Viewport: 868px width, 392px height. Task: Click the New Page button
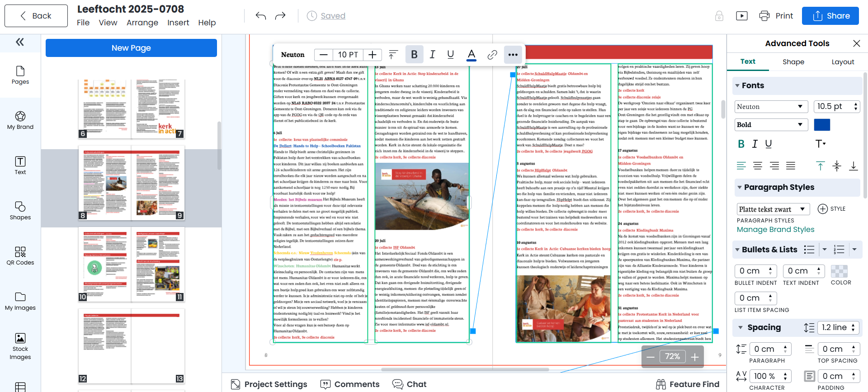[x=131, y=48]
